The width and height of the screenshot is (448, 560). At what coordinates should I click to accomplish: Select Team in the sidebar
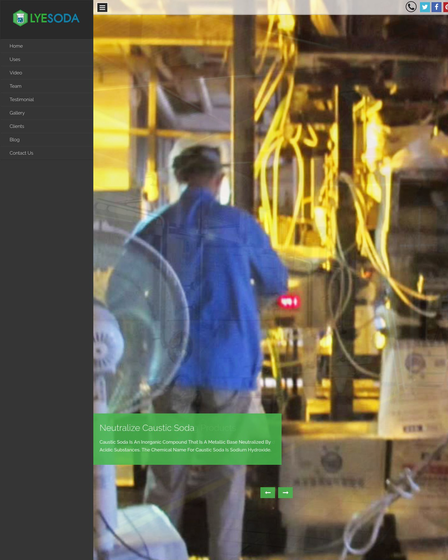click(x=46, y=86)
